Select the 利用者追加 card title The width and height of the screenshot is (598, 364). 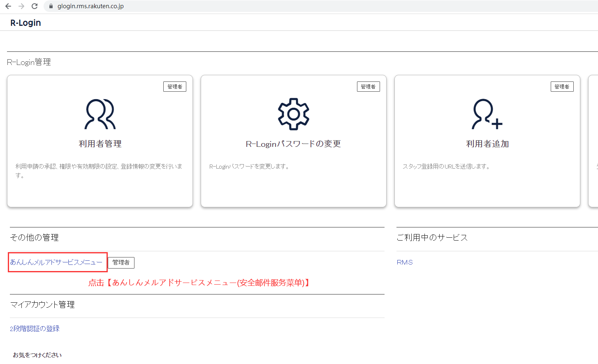[487, 144]
